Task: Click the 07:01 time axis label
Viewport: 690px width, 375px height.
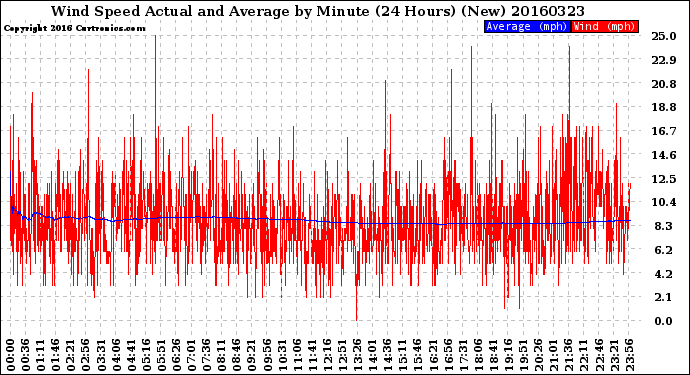Action: point(191,355)
